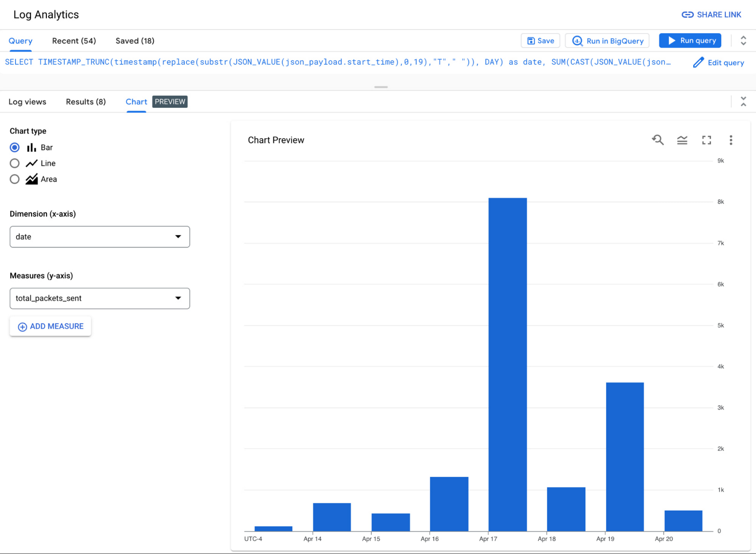Screen dimensions: 756x554
Task: Reset zoom in Chart Preview
Action: tap(658, 140)
